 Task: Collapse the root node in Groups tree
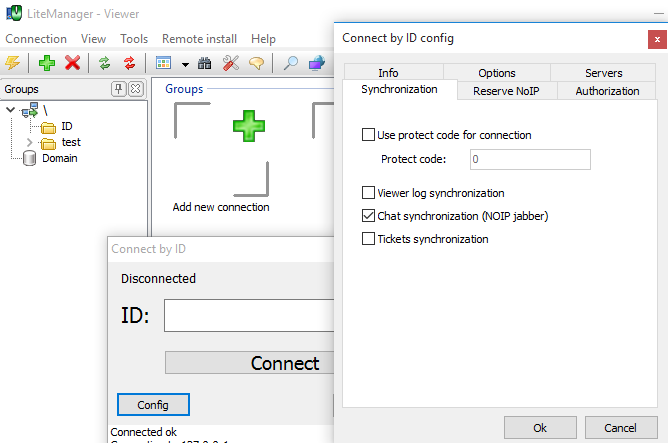(11, 110)
